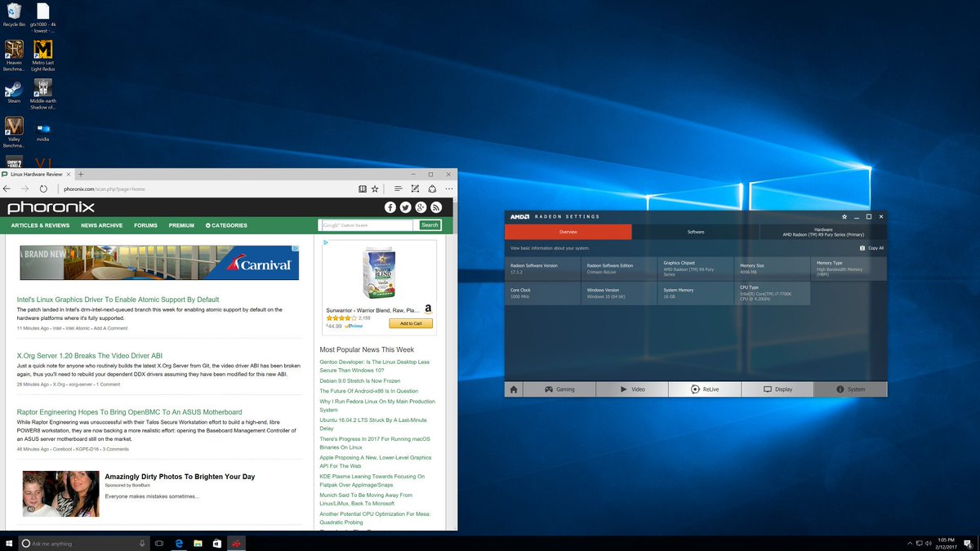Open the Recycle Bin desktop icon

(x=14, y=14)
